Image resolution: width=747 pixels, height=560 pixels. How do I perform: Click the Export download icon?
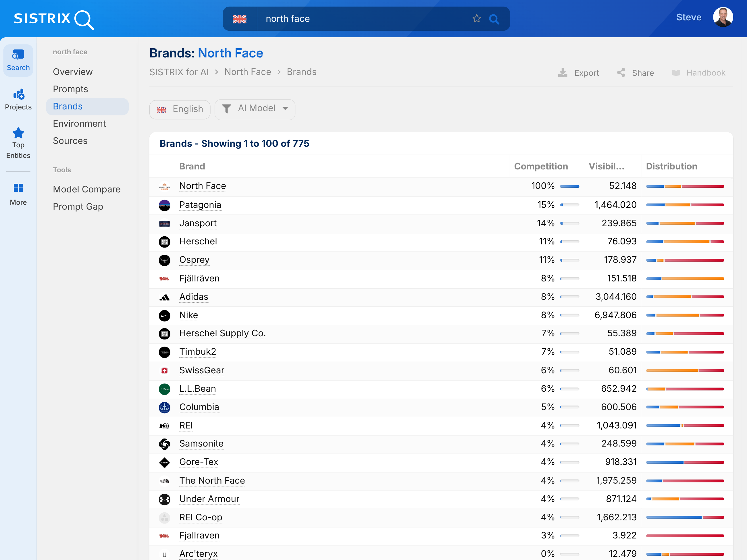(x=563, y=73)
